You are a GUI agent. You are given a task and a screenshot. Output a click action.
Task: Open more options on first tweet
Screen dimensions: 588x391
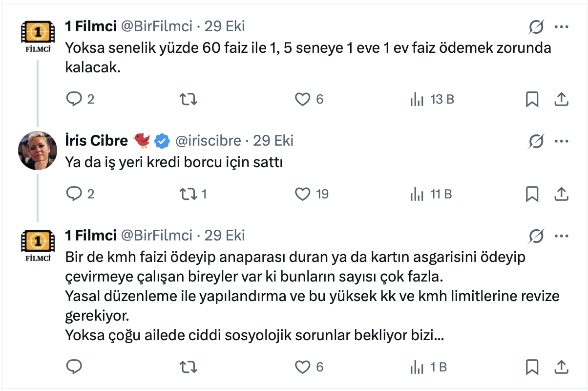[562, 27]
